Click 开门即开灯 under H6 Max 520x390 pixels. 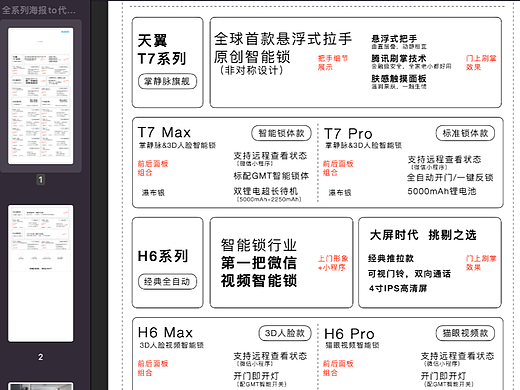tap(256, 376)
